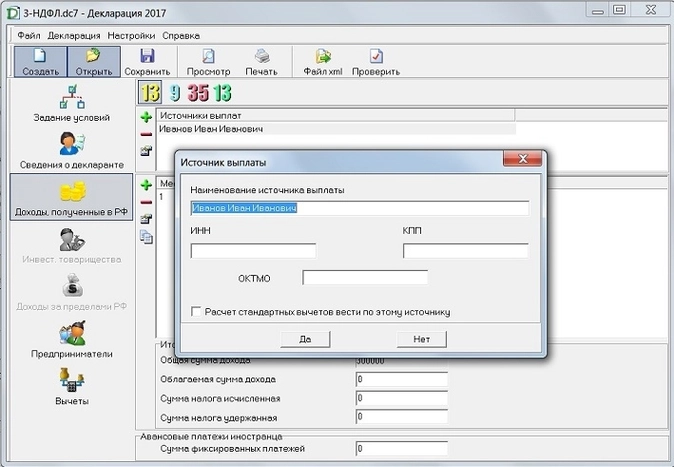Click the Проверить check icon
The image size is (674, 467).
pos(376,62)
